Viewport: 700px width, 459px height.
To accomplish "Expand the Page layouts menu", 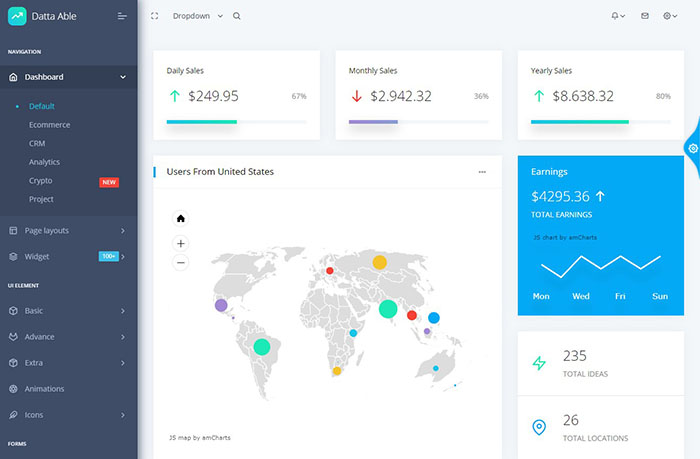I will [68, 231].
